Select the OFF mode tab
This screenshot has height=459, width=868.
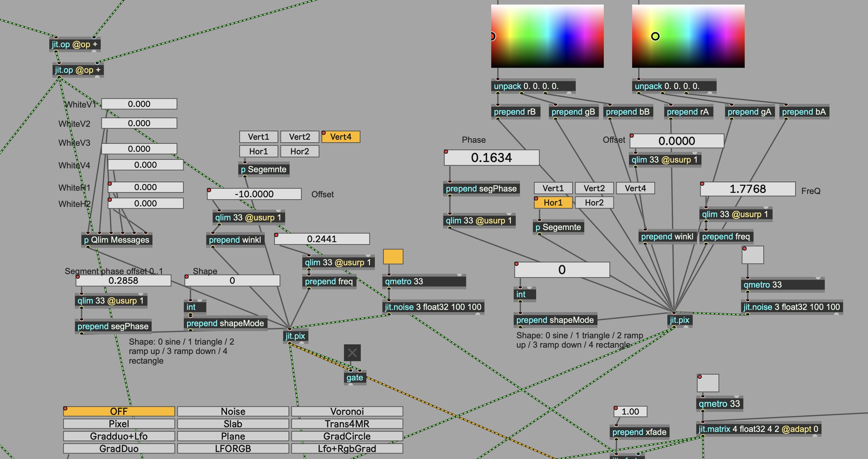click(119, 411)
